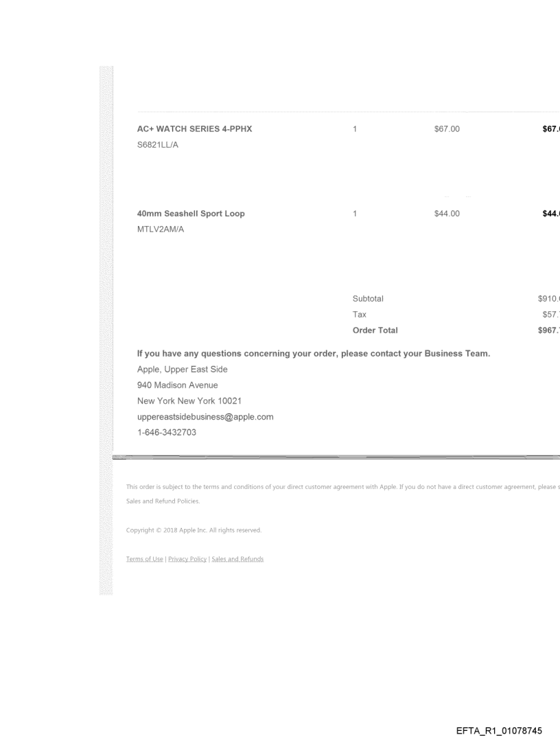560x737 pixels.
Task: Click the Order Total label
Action: pyautogui.click(x=375, y=330)
